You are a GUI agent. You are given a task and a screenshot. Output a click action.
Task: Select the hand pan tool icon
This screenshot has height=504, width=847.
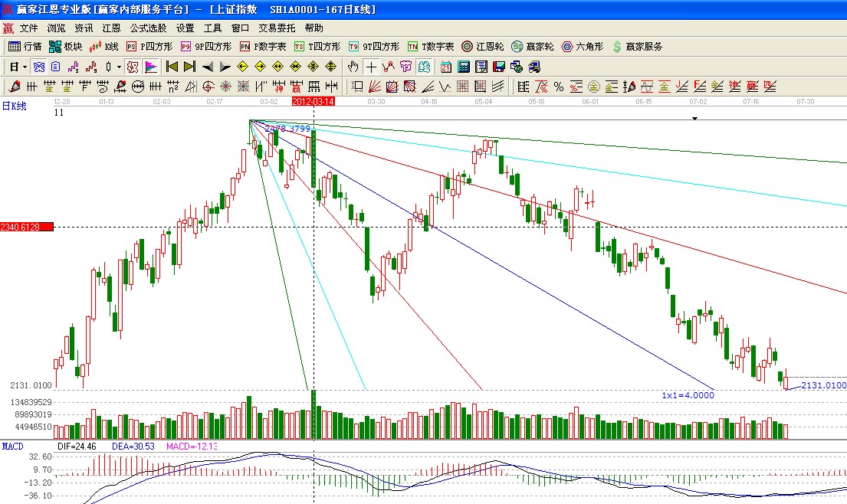(x=353, y=67)
